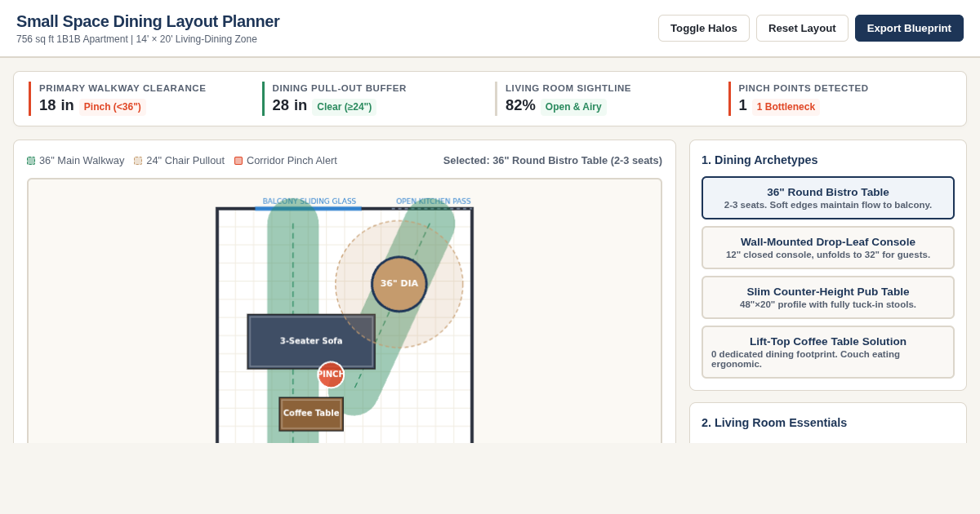Click the red PINCH alert marker
Screen dimensions: 980x514
coord(331,374)
